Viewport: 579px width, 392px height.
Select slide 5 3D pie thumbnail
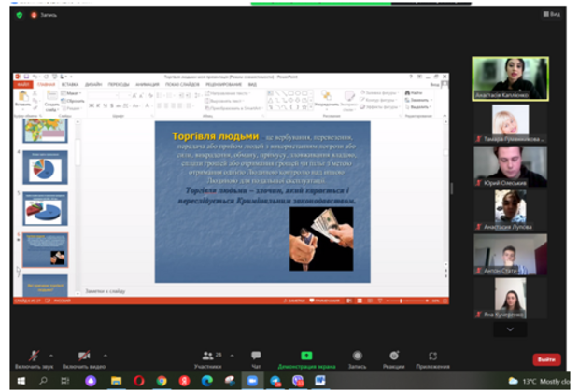tap(45, 209)
